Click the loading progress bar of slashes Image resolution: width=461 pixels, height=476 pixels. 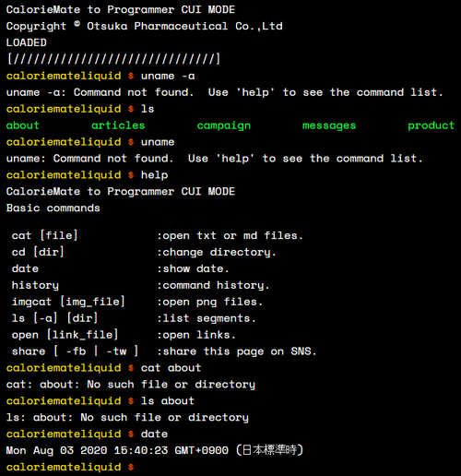click(x=113, y=59)
